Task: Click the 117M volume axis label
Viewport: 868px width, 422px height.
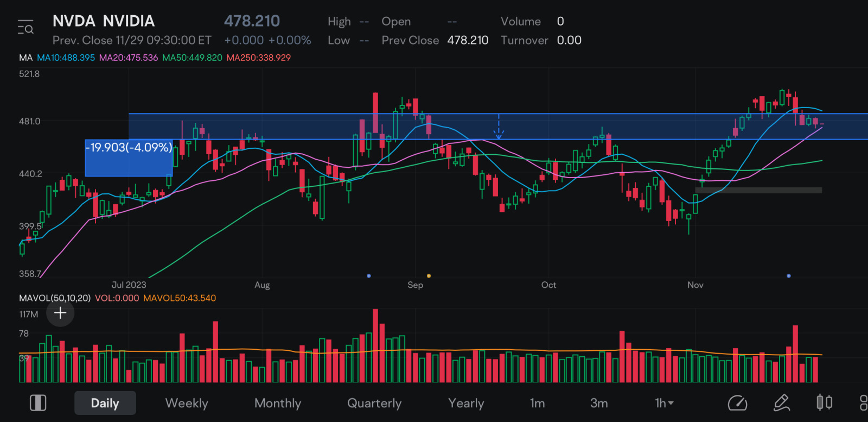Action: (x=29, y=314)
